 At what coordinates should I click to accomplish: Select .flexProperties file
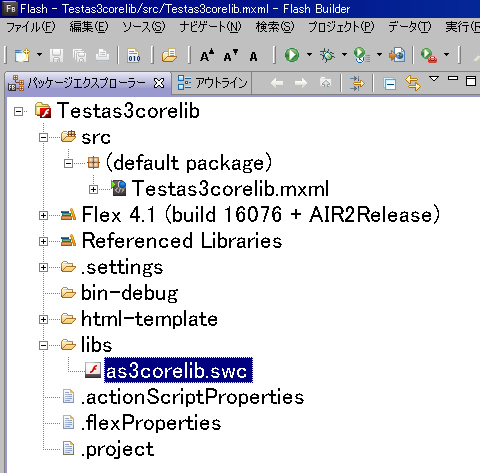click(151, 423)
